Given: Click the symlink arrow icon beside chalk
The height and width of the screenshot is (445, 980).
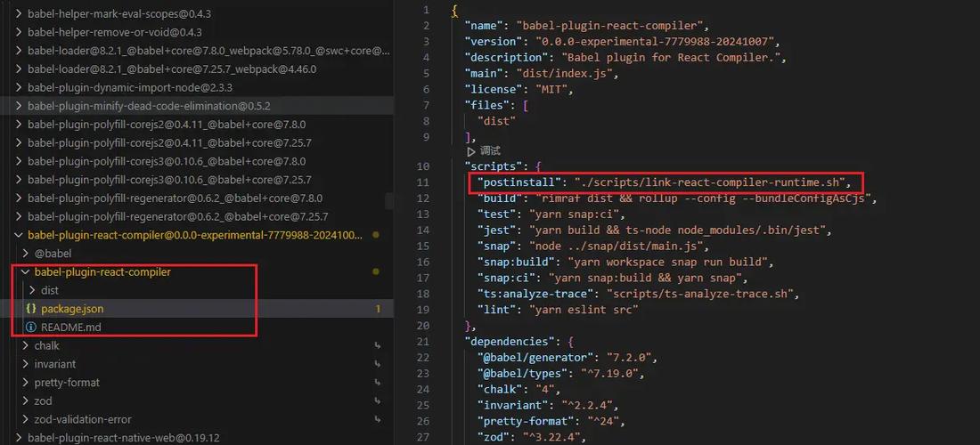Looking at the screenshot, I should coord(377,345).
